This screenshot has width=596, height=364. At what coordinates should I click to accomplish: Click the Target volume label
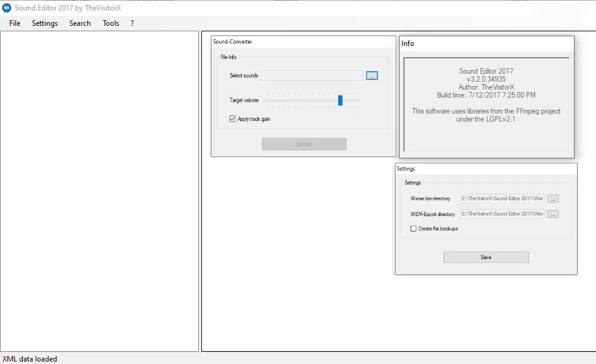[x=244, y=100]
